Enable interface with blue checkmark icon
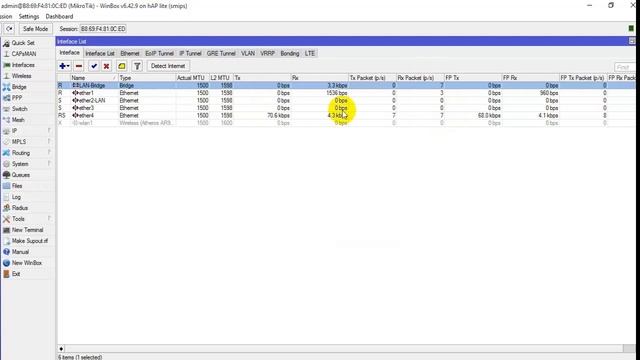The image size is (640, 360). [x=94, y=66]
